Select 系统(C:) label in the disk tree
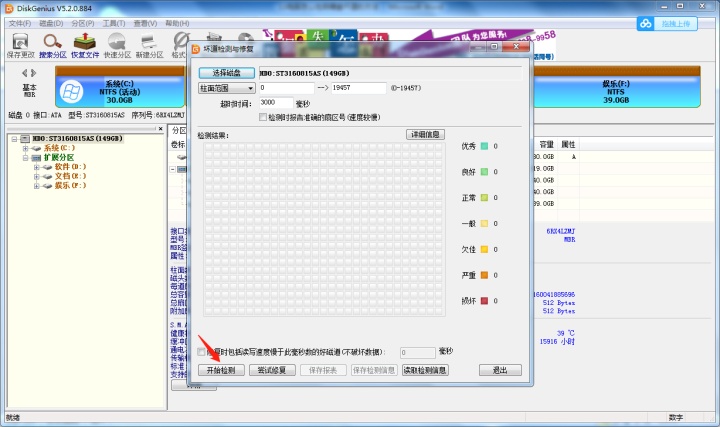Image resolution: width=720 pixels, height=427 pixels. [59, 148]
